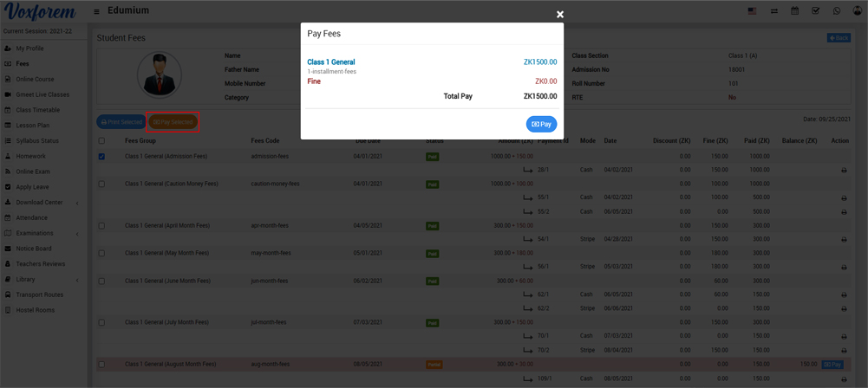Click the Pay button in the dialog

(541, 124)
